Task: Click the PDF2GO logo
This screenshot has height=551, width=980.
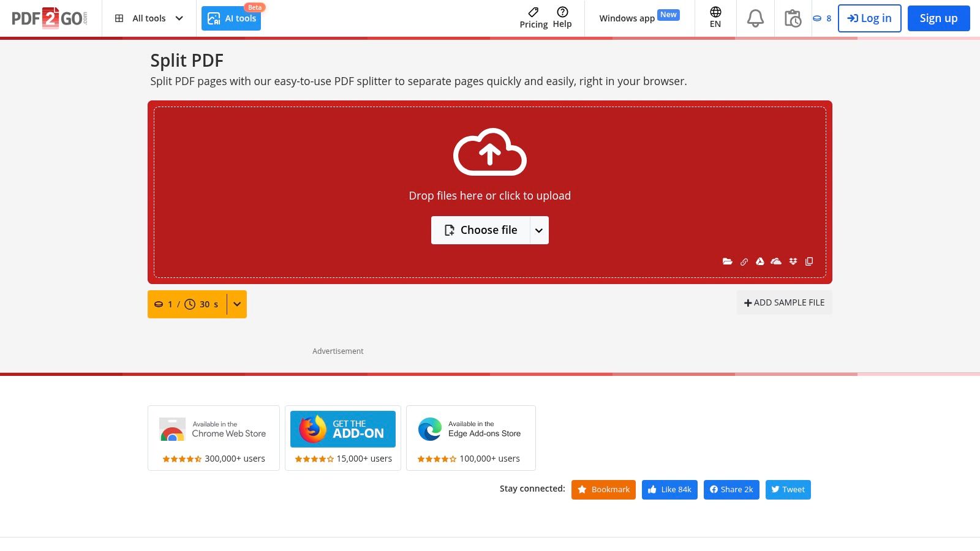Action: point(50,18)
